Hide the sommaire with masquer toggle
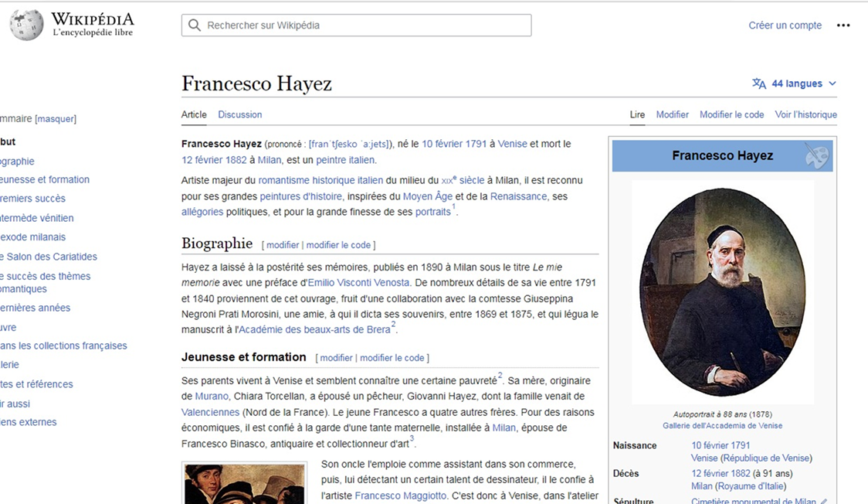Viewport: 868px width, 504px height. 56,118
